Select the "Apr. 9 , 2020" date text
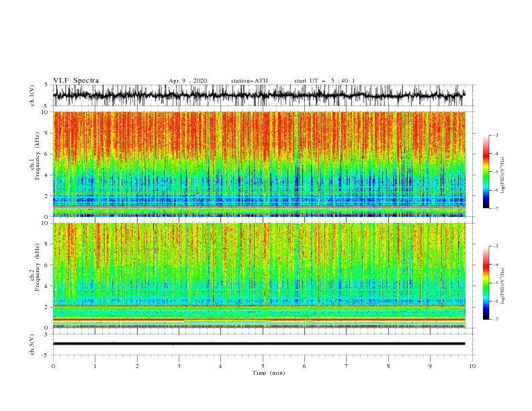The width and height of the screenshot is (532, 411). (x=187, y=81)
